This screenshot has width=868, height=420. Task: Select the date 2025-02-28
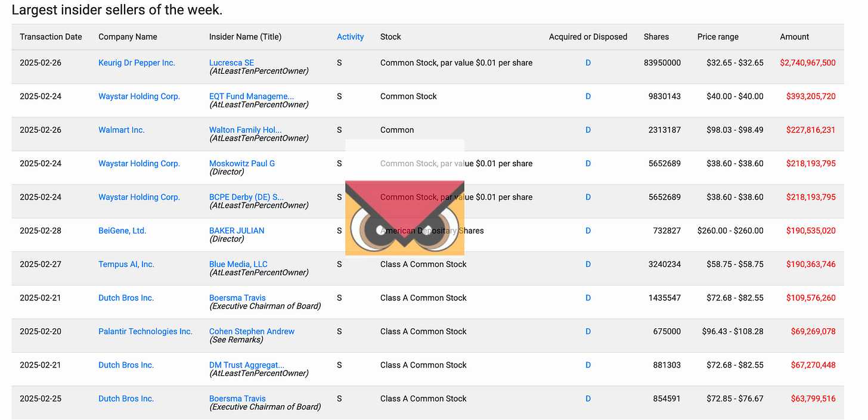[41, 231]
